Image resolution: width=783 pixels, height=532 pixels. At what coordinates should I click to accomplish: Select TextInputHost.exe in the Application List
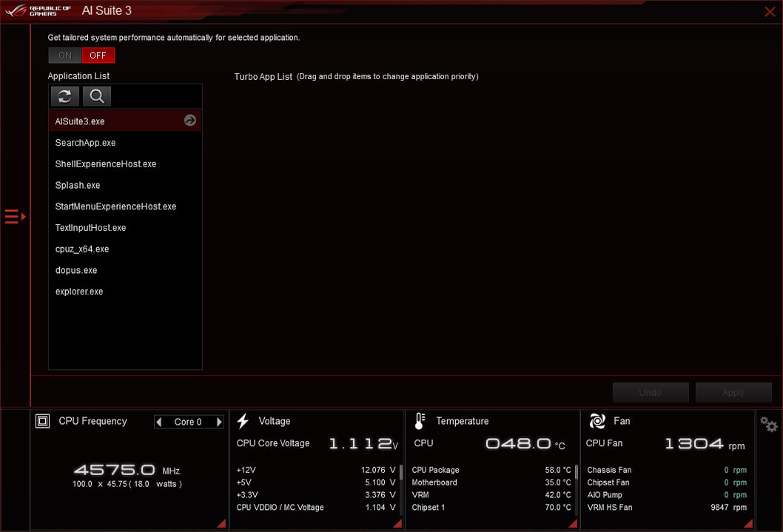coord(125,228)
